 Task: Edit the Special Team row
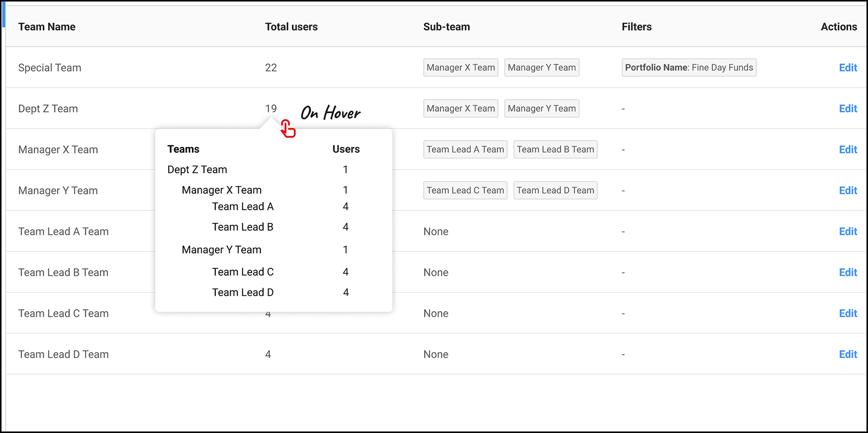pyautogui.click(x=848, y=67)
